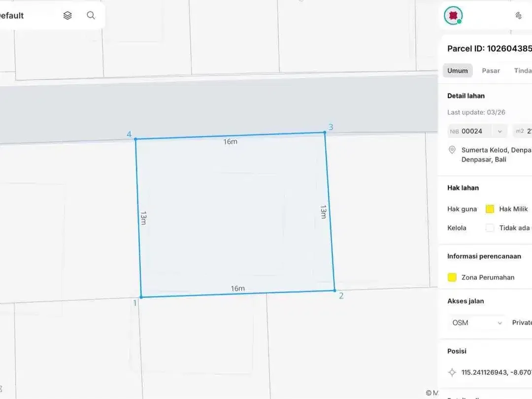The image size is (532, 399).
Task: Toggle the Hak Milik yellow checkbox
Action: click(x=490, y=209)
